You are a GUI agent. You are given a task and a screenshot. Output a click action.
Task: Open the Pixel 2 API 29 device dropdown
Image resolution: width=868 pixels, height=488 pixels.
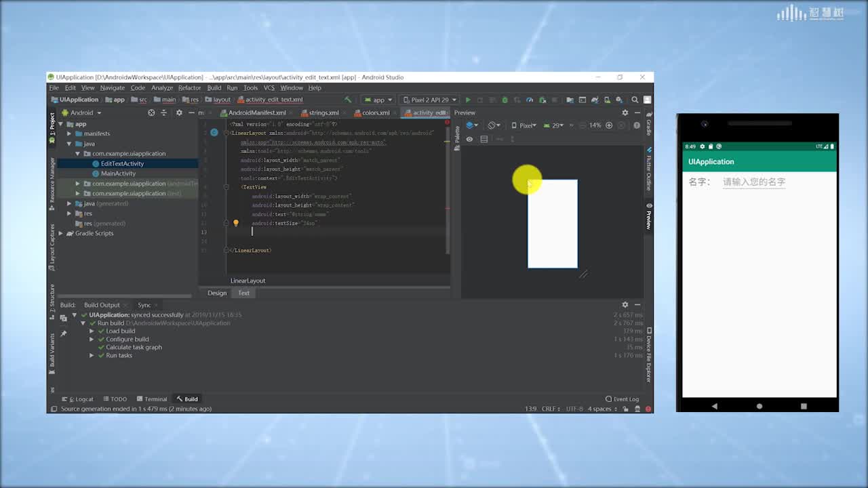click(429, 100)
